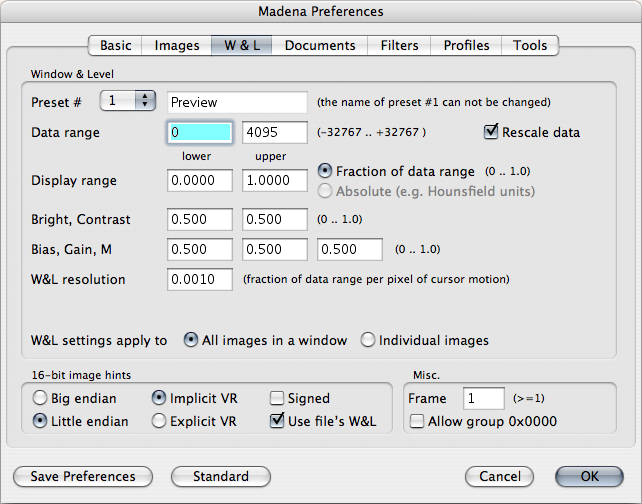Enable Allow group 0x0000 checkbox

pyautogui.click(x=416, y=421)
